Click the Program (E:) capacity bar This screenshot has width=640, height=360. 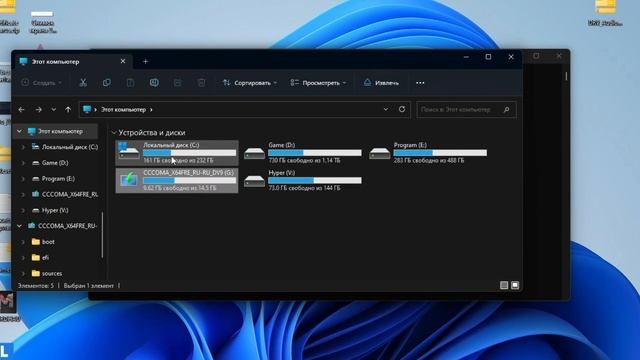(440, 153)
